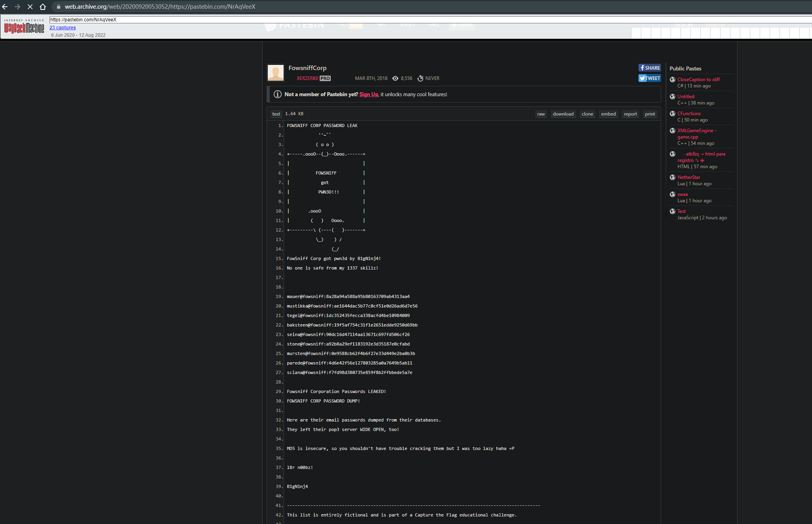Click globe icon beside CloseCaption to xliff
Screen dimensions: 812x524
673,80
